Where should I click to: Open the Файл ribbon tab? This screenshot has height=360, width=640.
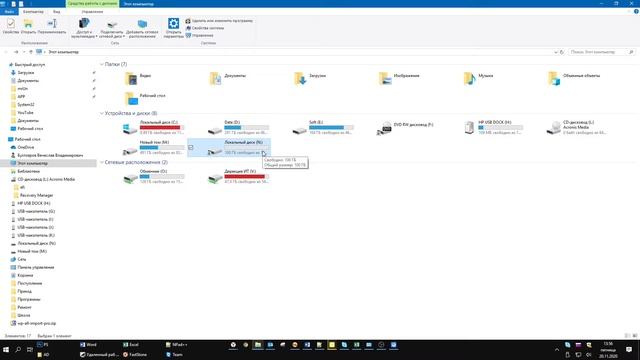9,11
